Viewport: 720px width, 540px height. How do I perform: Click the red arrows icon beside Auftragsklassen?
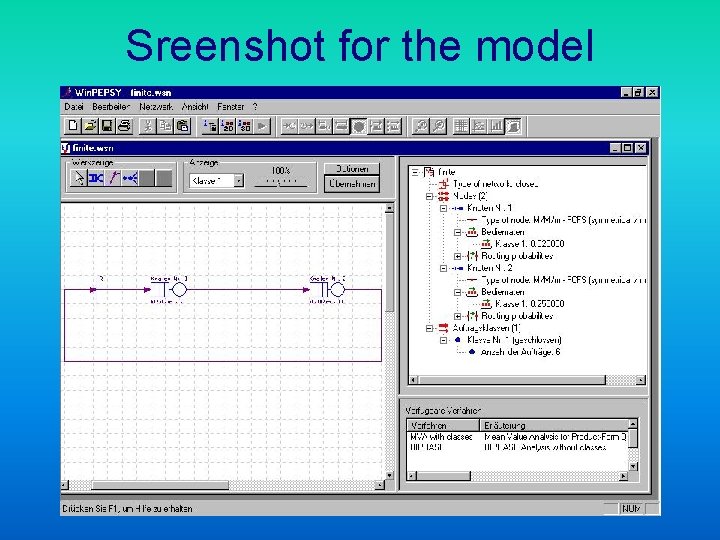443,328
